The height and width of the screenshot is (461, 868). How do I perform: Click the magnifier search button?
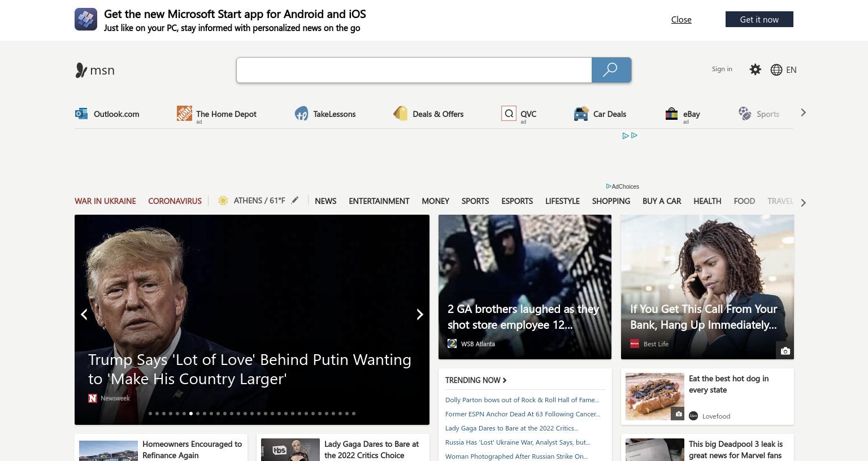pyautogui.click(x=611, y=70)
